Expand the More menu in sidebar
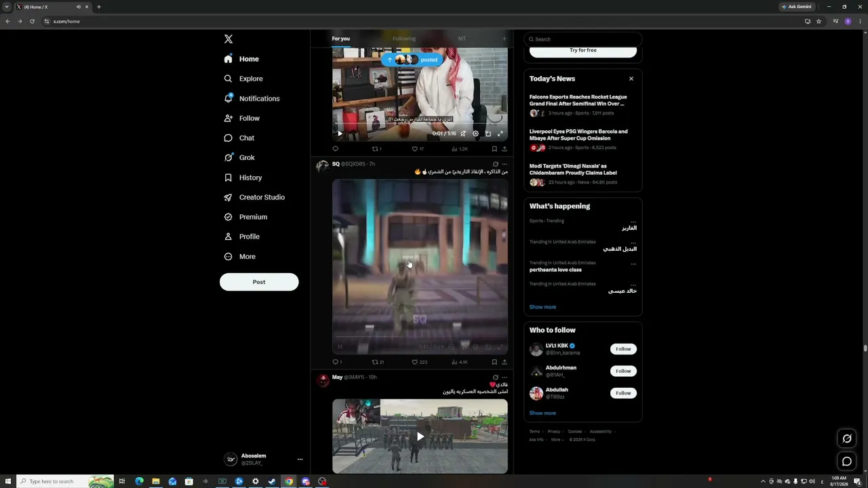The width and height of the screenshot is (868, 488). coord(240,256)
